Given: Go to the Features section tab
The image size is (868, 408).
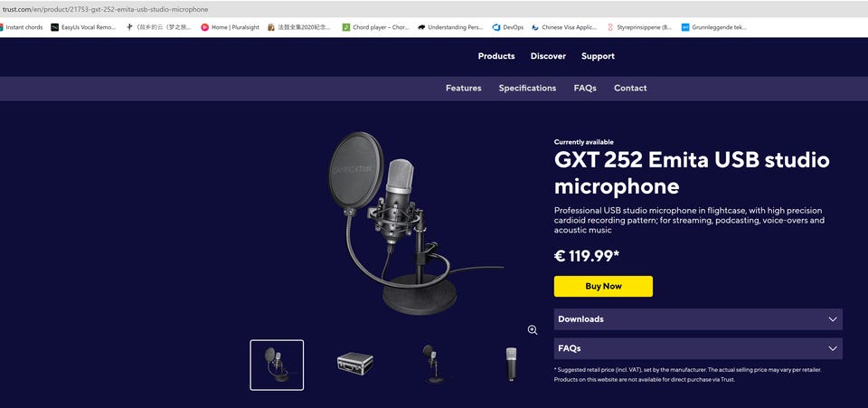Looking at the screenshot, I should point(463,88).
